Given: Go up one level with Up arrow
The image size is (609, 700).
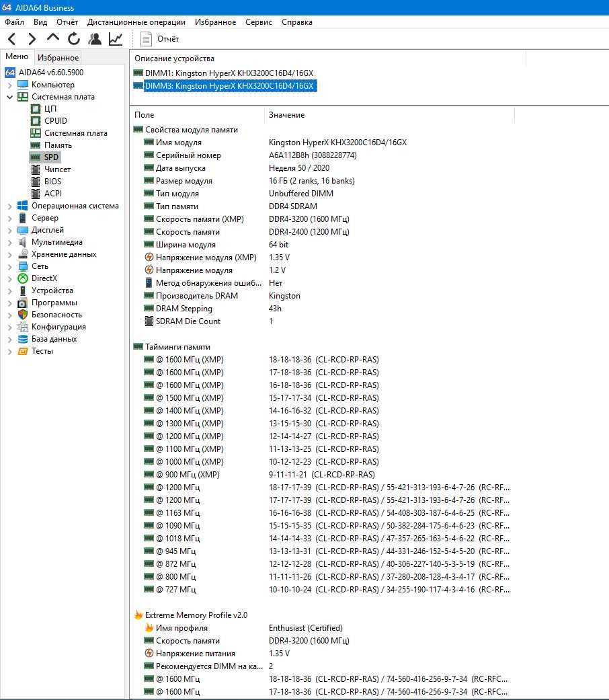Looking at the screenshot, I should pyautogui.click(x=52, y=38).
